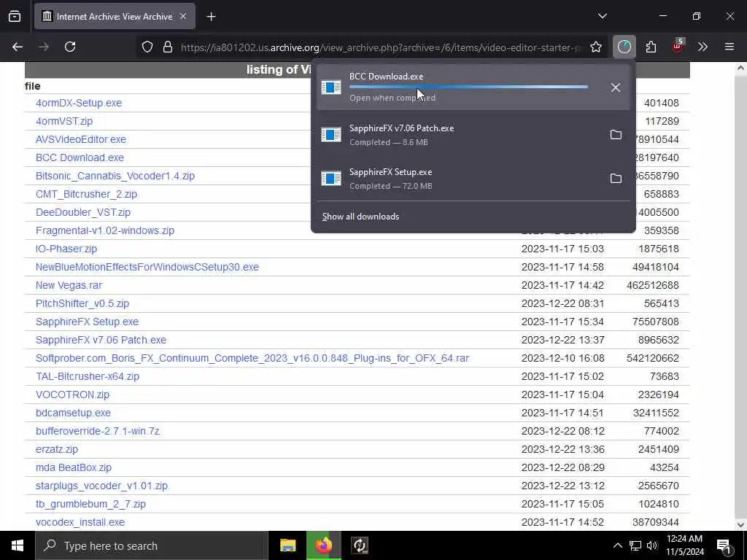The width and height of the screenshot is (747, 560).
Task: Show hidden system tray icons
Action: [617, 545]
